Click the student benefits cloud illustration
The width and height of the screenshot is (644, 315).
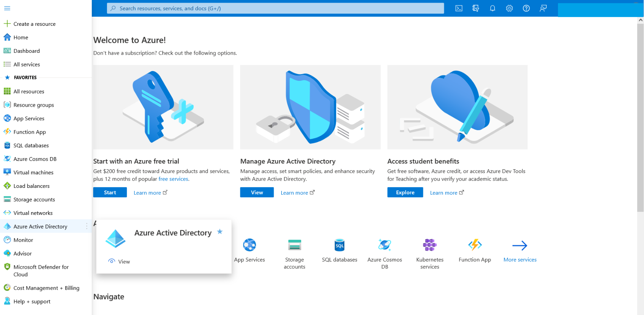(x=458, y=107)
